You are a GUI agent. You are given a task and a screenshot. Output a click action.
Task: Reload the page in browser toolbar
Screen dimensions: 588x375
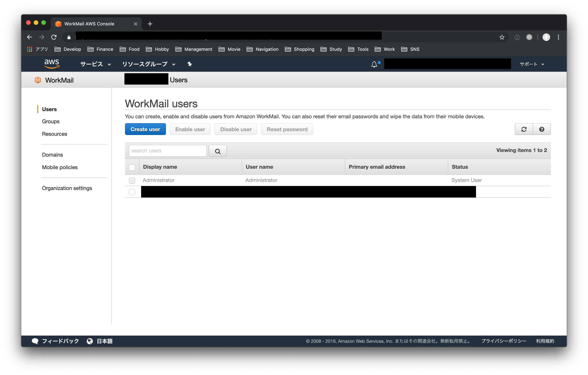[54, 37]
